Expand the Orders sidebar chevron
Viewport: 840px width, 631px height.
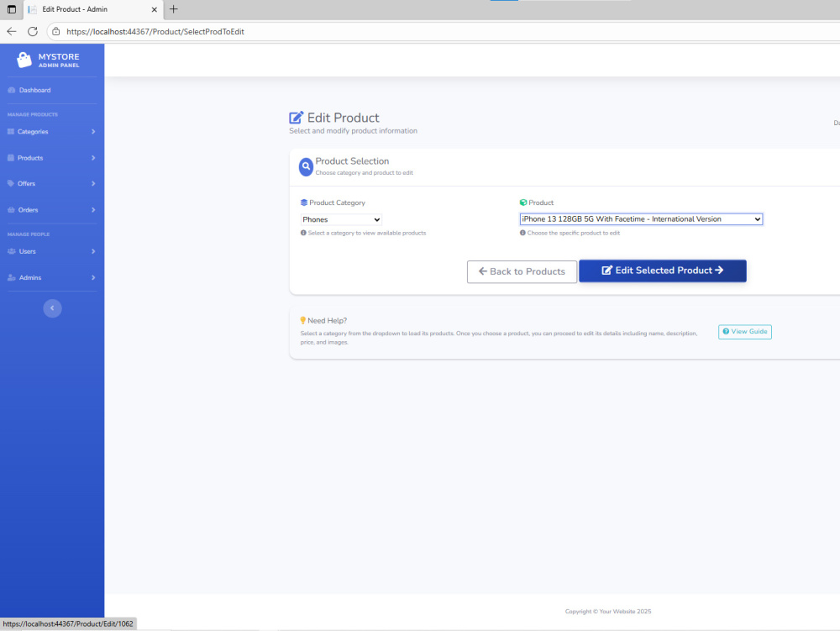click(93, 209)
